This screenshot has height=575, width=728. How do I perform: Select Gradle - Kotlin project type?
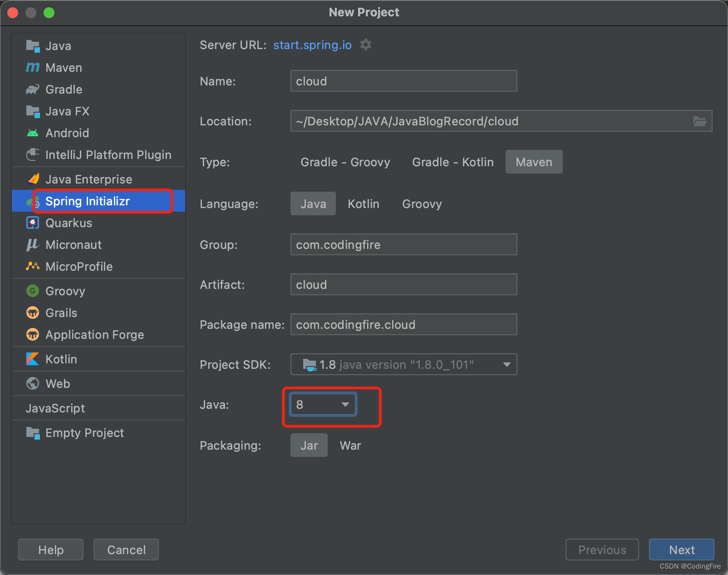tap(453, 162)
